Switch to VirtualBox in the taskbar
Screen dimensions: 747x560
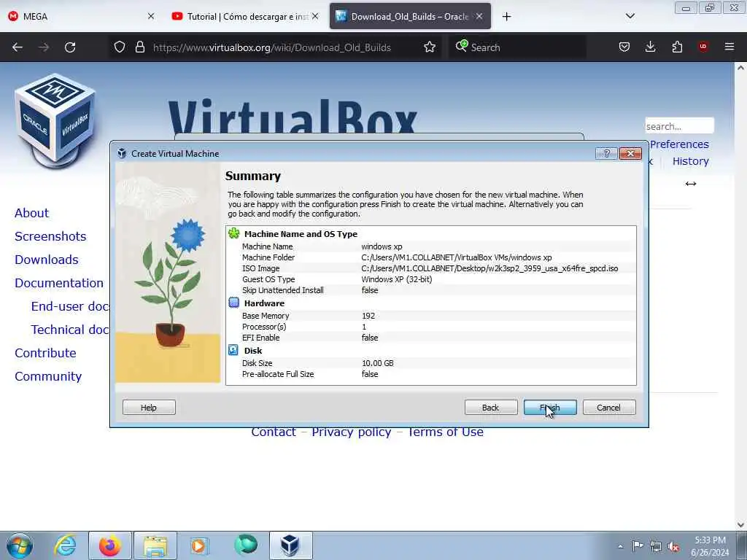click(290, 545)
